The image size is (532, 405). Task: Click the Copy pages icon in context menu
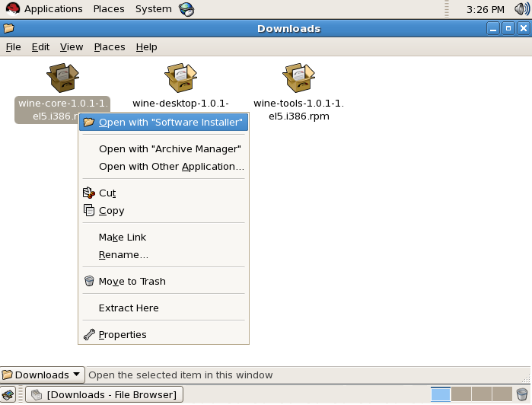[x=89, y=210]
